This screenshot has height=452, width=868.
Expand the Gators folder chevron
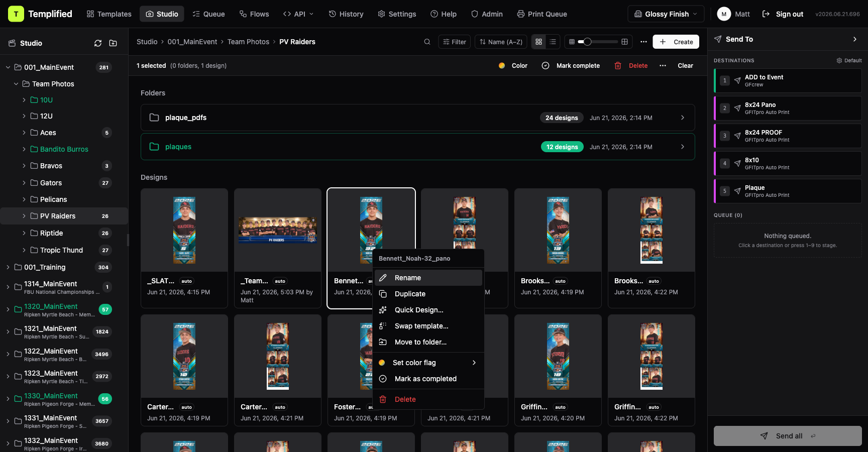pyautogui.click(x=24, y=183)
